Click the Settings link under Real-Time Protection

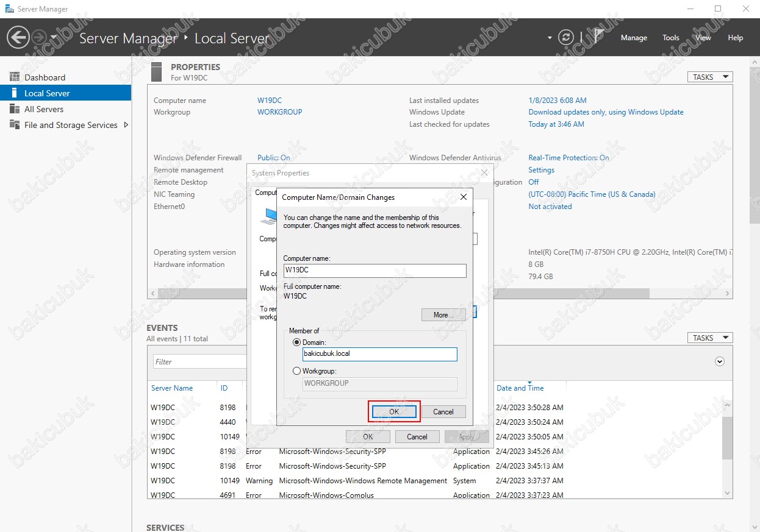pyautogui.click(x=542, y=170)
